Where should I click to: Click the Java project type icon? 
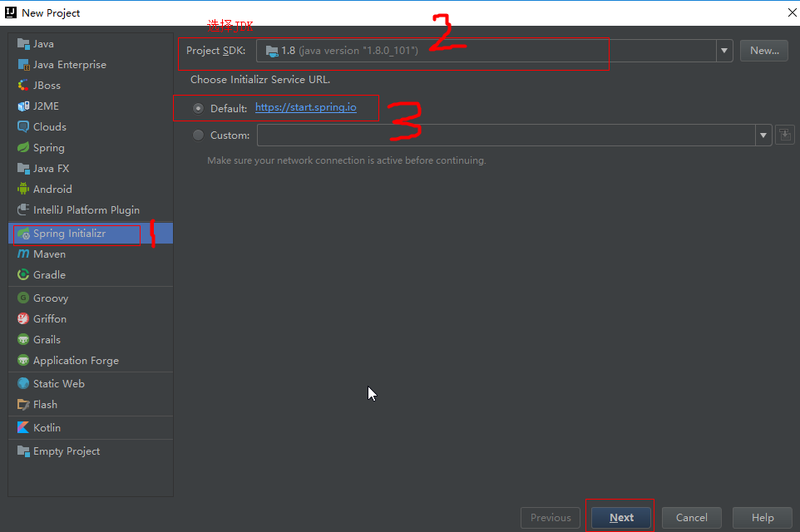coord(23,44)
